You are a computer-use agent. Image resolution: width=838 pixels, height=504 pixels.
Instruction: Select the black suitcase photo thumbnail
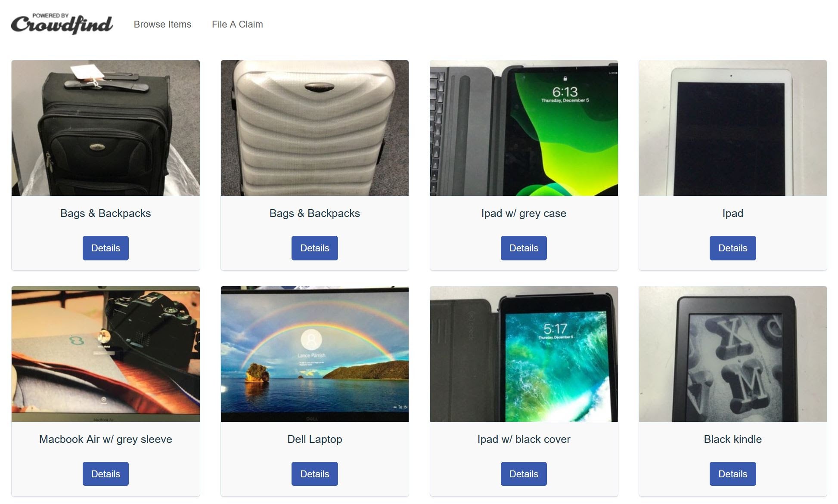[106, 128]
